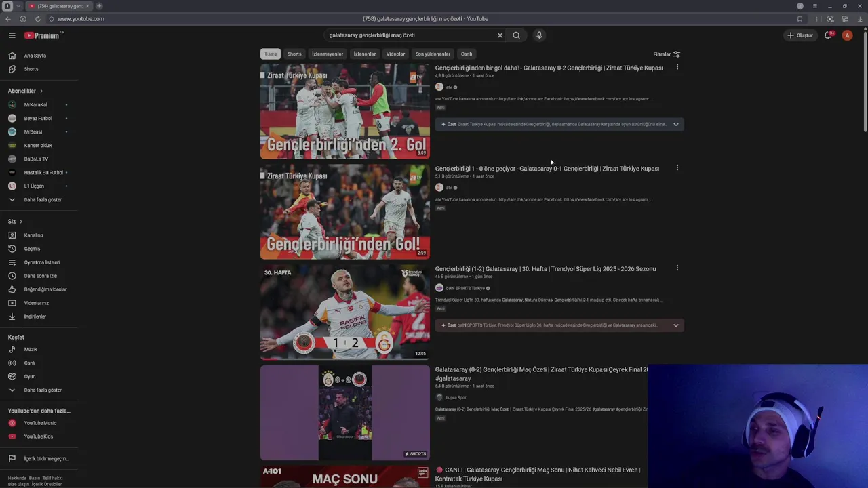Open MrBeast subscription channel
Screen dimensions: 868x488
pos(33,132)
